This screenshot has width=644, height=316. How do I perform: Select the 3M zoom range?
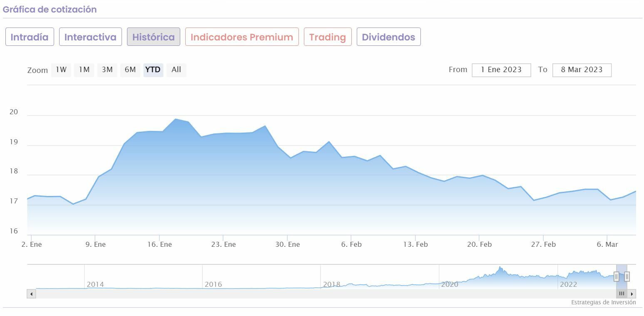[x=107, y=70]
